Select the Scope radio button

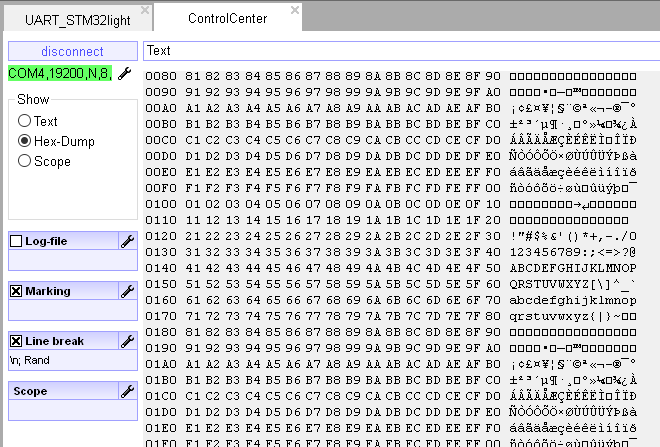click(x=24, y=161)
